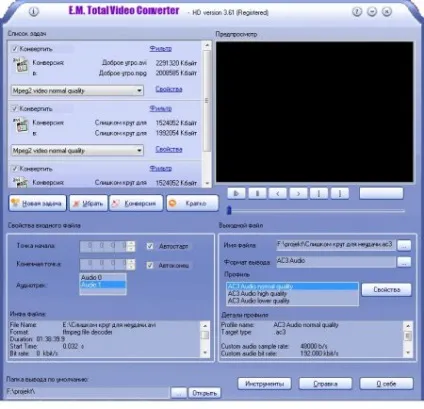Viewport: 424px width, 409px height.
Task: Toggle the Конвертить checkbox above the 1992054 Кбайт task
Action: point(15,109)
